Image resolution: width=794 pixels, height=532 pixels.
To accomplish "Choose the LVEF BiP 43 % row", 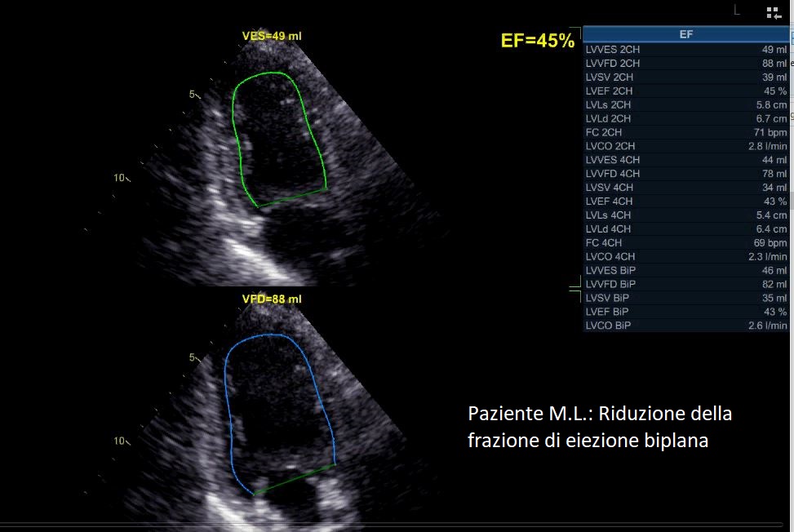I will click(685, 312).
